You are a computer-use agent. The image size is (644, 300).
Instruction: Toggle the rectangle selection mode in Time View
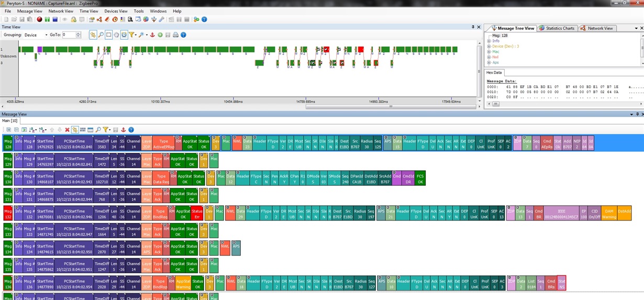coord(108,35)
